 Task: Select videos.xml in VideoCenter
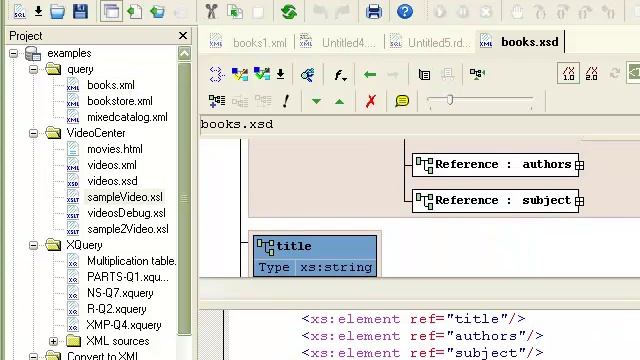[112, 165]
